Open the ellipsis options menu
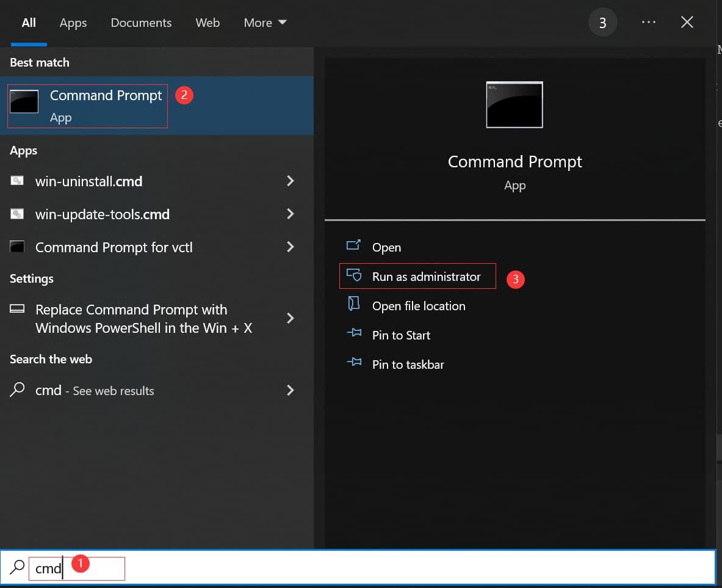 pos(648,22)
